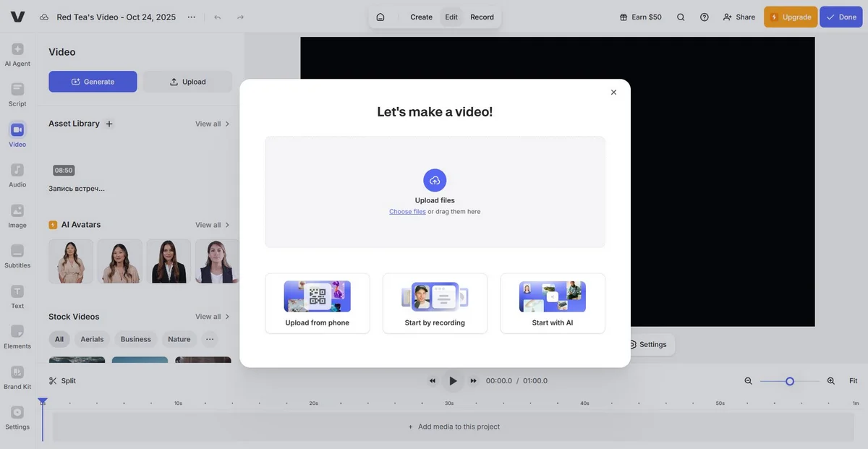Viewport: 868px width, 449px height.
Task: Open the project options three-dot menu
Action: point(191,17)
